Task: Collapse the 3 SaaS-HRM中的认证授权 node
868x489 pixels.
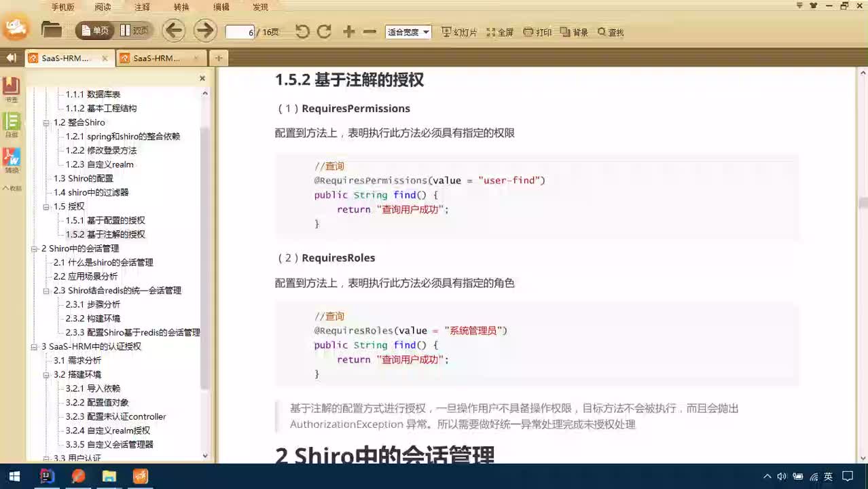Action: 35,346
